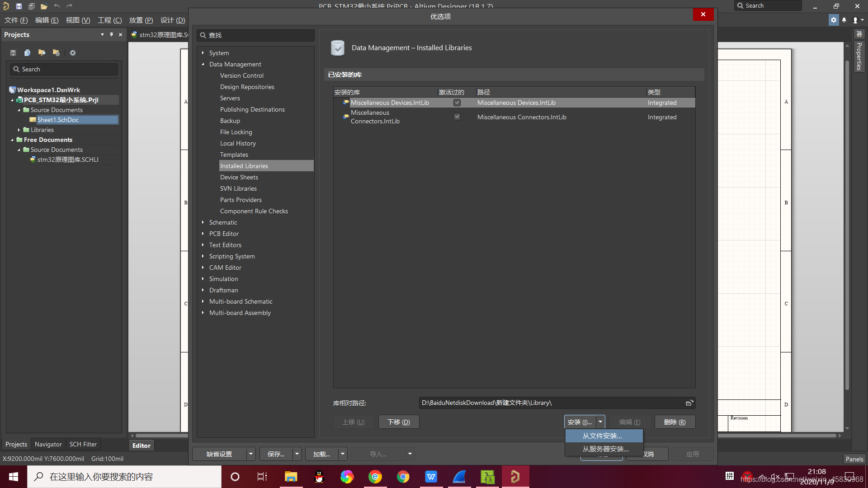Toggle Miscellaneous Connectors.IntLib activated checkbox
This screenshot has height=488, width=868.
coord(457,117)
